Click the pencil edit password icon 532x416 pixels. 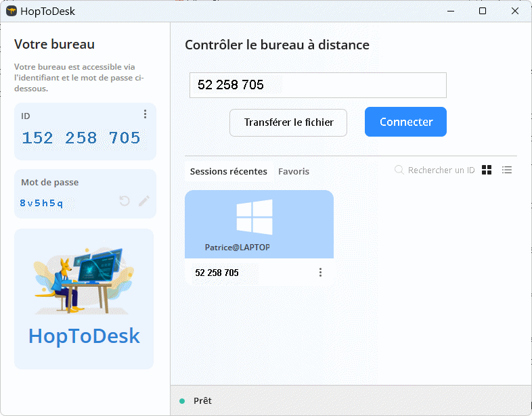144,201
